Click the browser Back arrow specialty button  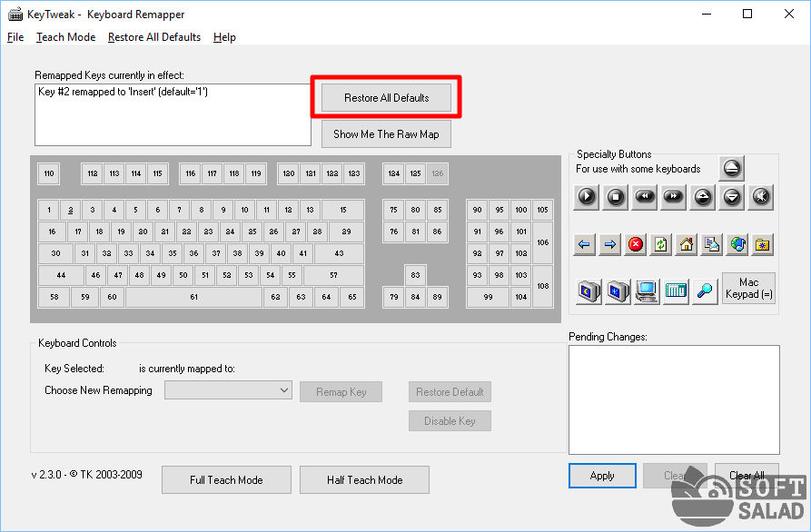click(x=586, y=244)
